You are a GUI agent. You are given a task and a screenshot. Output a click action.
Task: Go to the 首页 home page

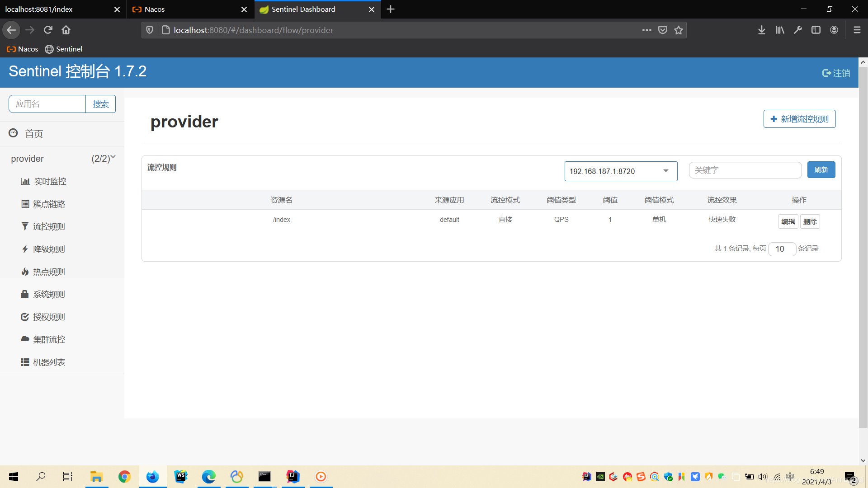click(26, 133)
